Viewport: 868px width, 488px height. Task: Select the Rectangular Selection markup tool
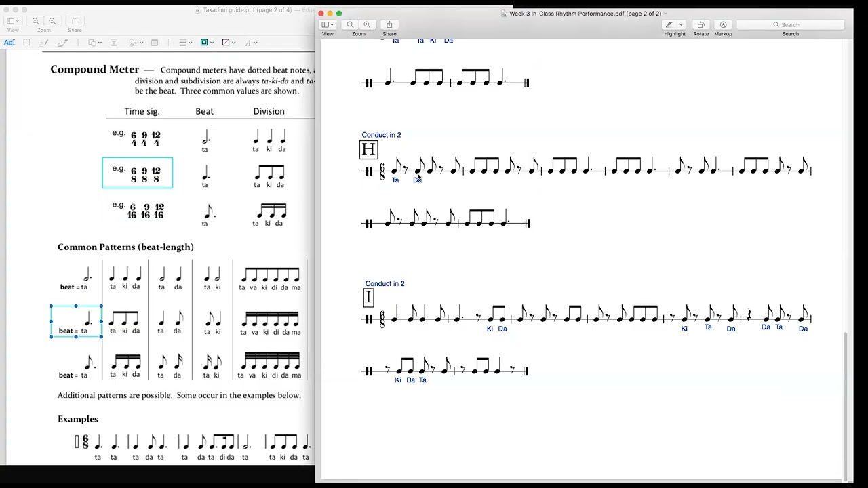(x=26, y=43)
